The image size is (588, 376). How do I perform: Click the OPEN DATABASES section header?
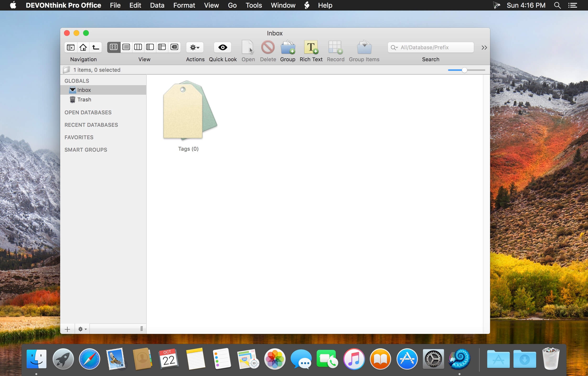point(88,112)
